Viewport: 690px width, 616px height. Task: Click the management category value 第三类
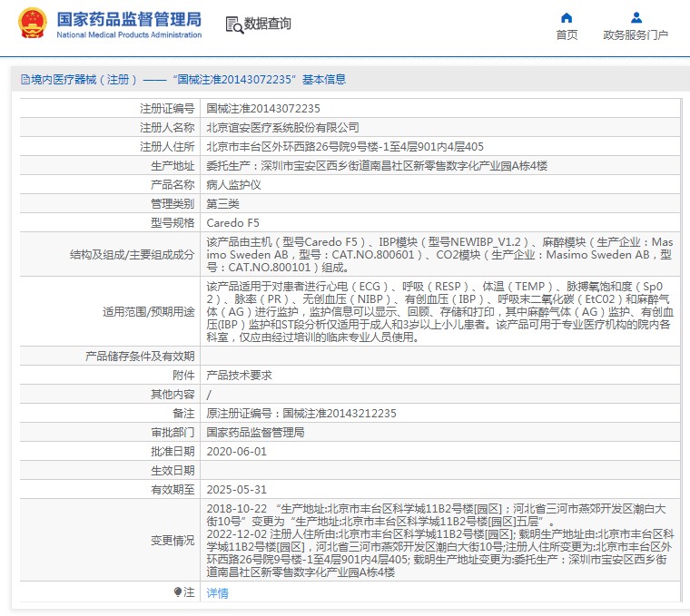pos(222,203)
